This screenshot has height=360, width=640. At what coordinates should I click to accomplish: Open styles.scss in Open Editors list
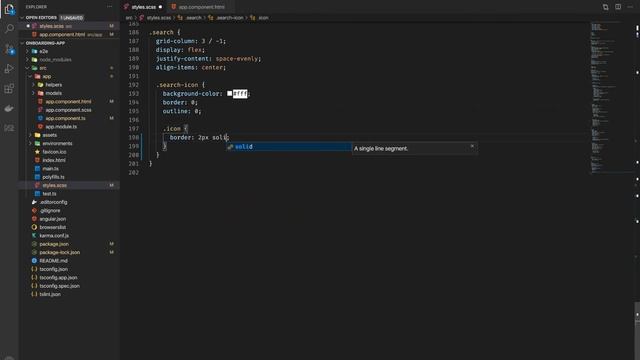coord(69,26)
